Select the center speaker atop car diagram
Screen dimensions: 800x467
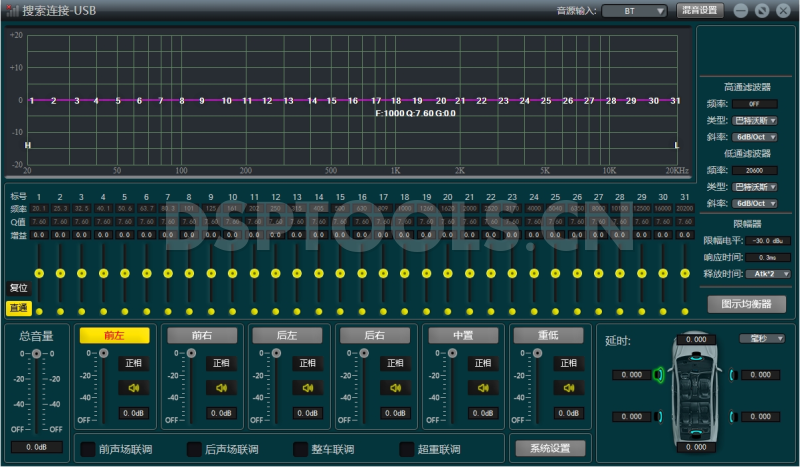pyautogui.click(x=696, y=357)
